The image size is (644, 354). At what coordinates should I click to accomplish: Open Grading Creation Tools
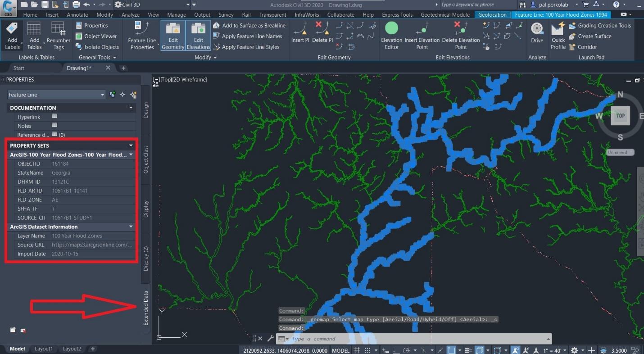599,25
